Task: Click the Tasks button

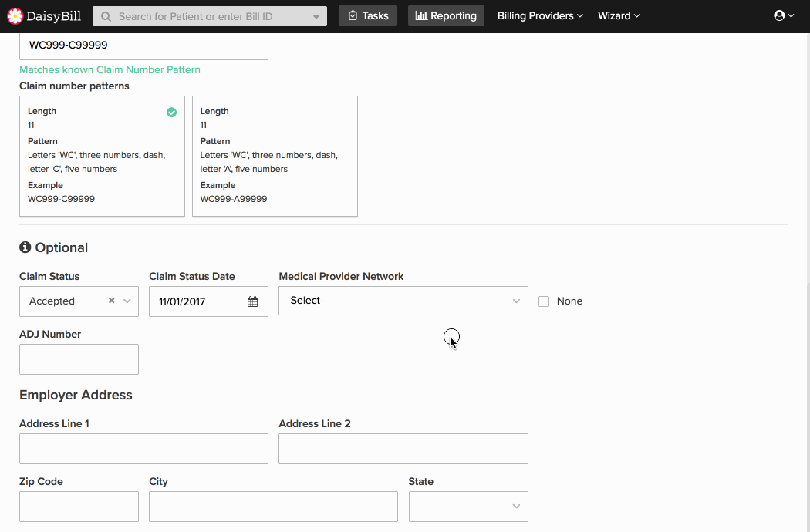Action: click(x=368, y=15)
